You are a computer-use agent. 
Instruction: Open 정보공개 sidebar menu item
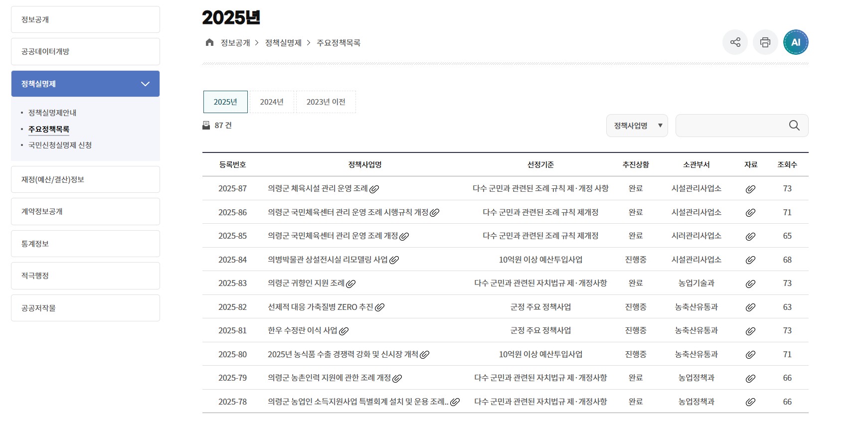pos(85,19)
